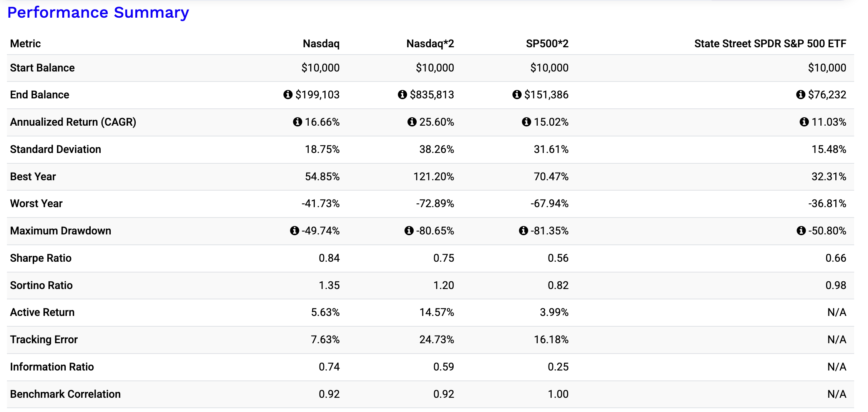The width and height of the screenshot is (868, 412).
Task: Click info icon next to Nasdaq drawdown -49.74%
Action: point(294,231)
